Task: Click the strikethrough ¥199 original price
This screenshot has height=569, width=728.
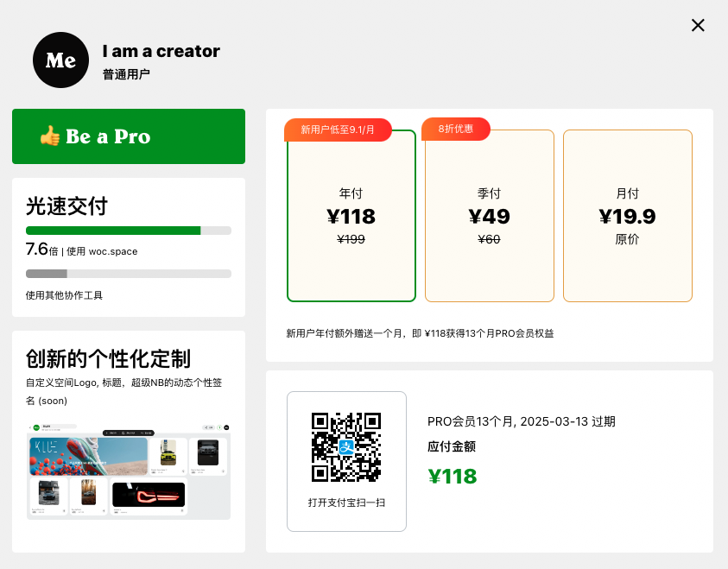Action: 351,239
